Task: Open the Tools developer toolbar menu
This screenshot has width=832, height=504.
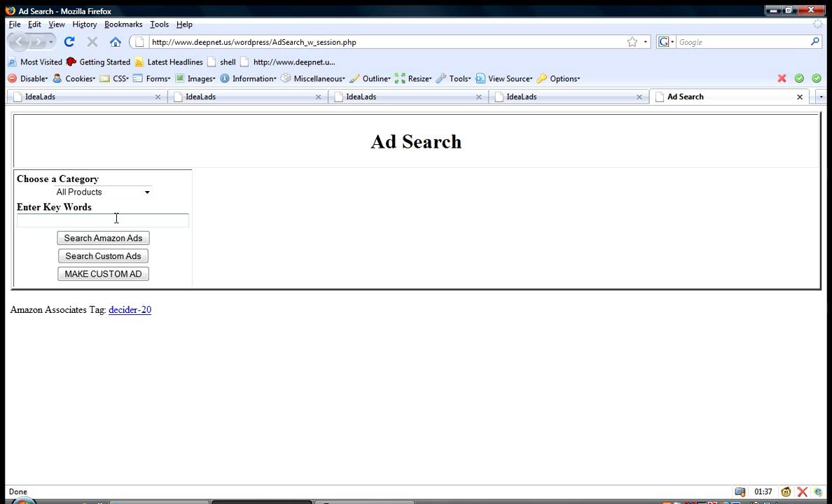Action: (453, 78)
